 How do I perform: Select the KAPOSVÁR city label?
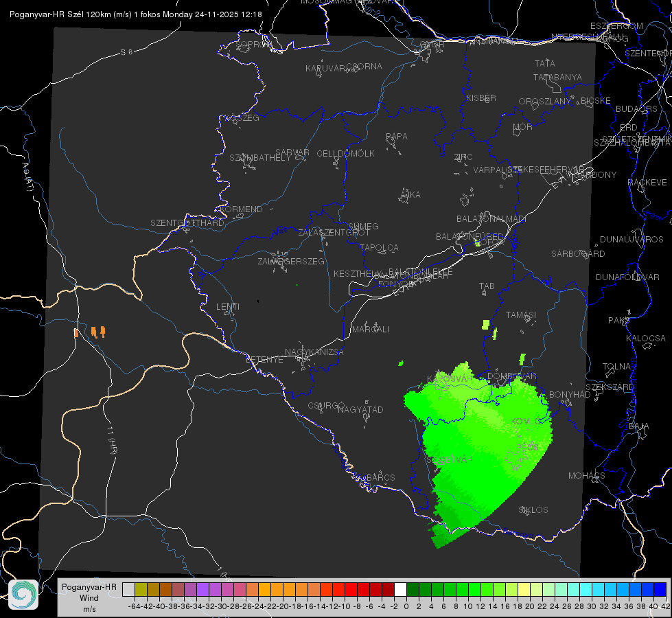[x=450, y=378]
